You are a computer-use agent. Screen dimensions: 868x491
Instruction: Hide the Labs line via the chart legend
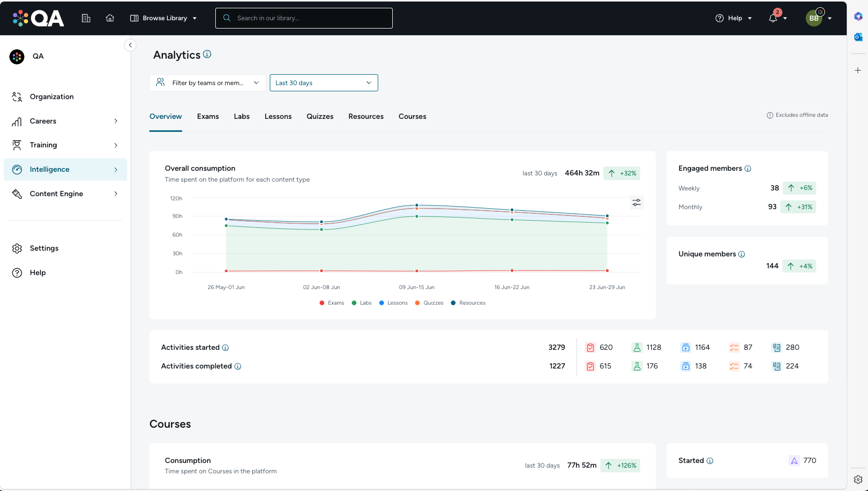point(362,303)
